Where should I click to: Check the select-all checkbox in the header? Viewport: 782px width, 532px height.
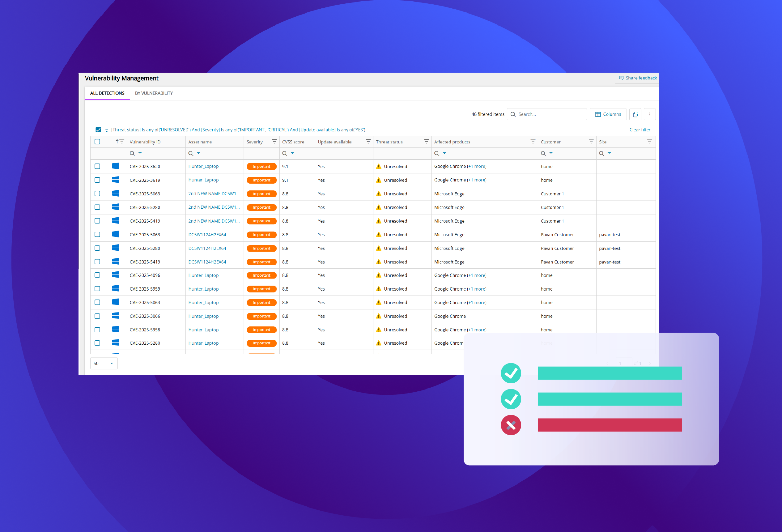point(97,141)
